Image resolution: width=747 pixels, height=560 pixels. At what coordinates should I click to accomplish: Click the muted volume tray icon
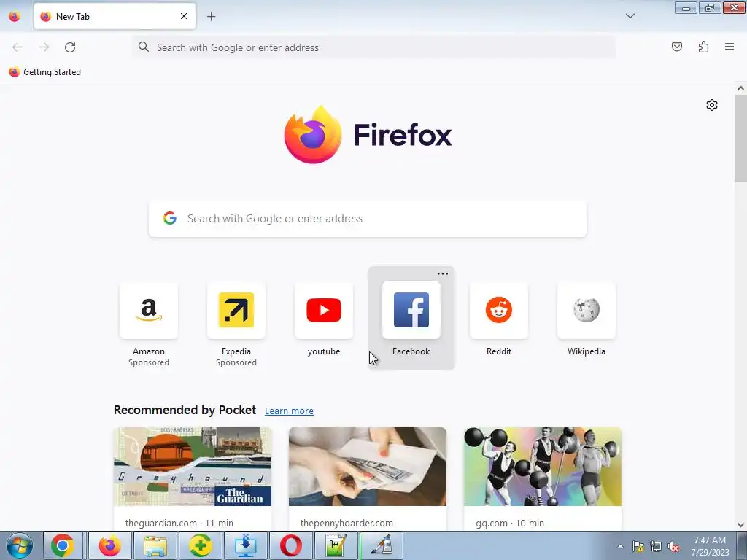click(x=673, y=546)
